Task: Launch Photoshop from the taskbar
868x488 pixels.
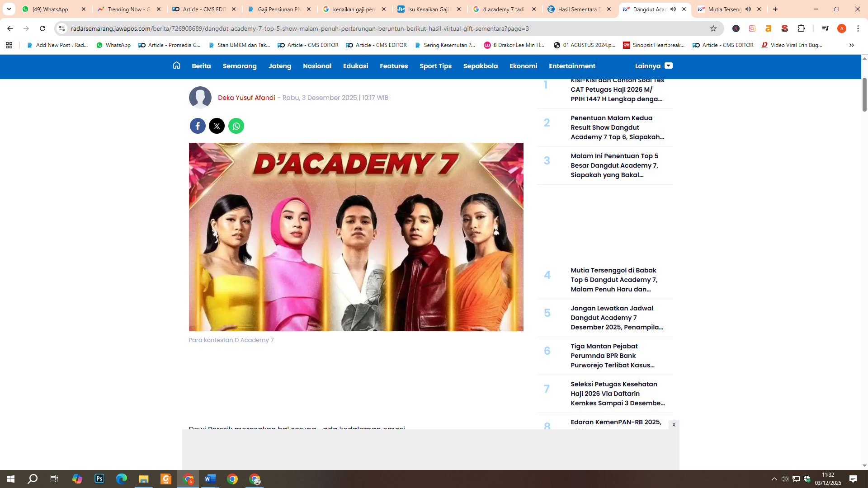Action: (99, 479)
